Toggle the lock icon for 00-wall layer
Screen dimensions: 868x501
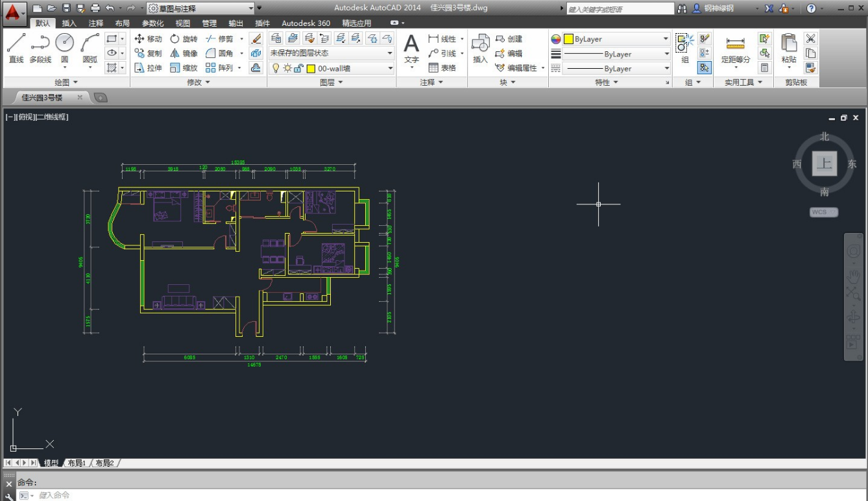click(298, 68)
